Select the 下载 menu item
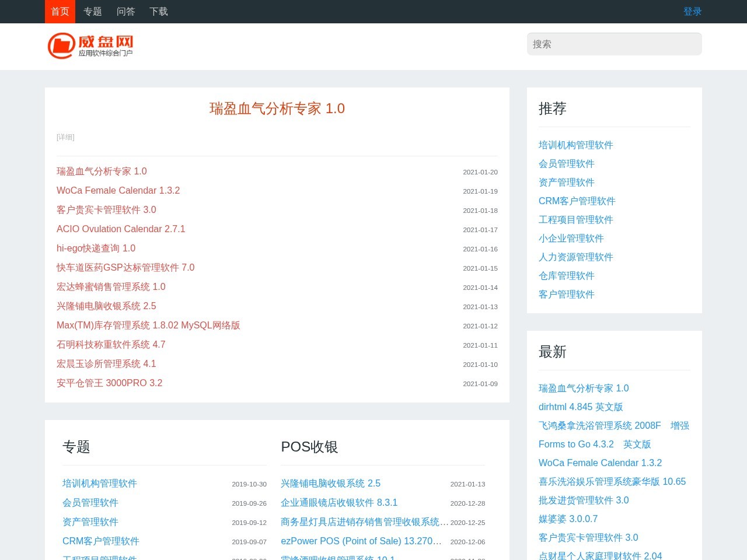Screen dimensions: 747x560 [x=158, y=12]
